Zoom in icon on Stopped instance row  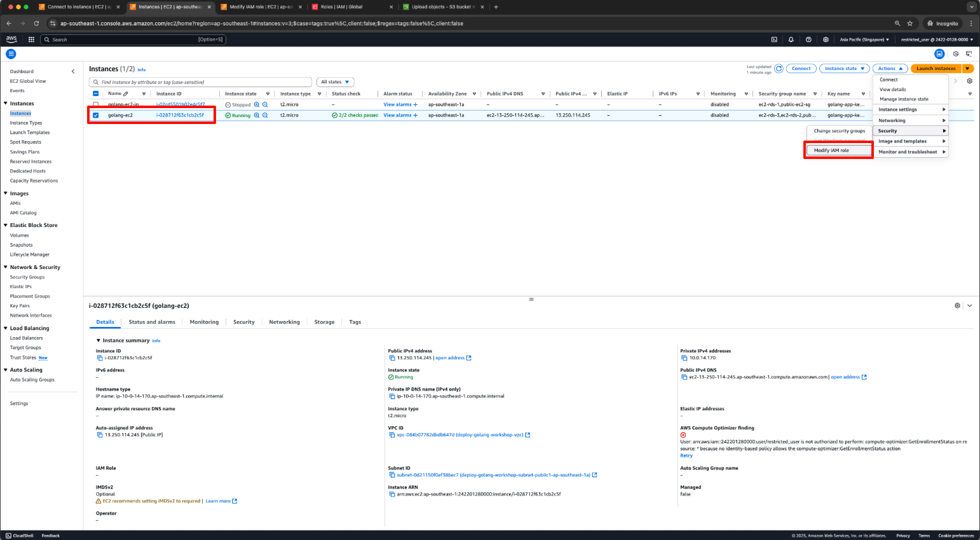tap(257, 104)
